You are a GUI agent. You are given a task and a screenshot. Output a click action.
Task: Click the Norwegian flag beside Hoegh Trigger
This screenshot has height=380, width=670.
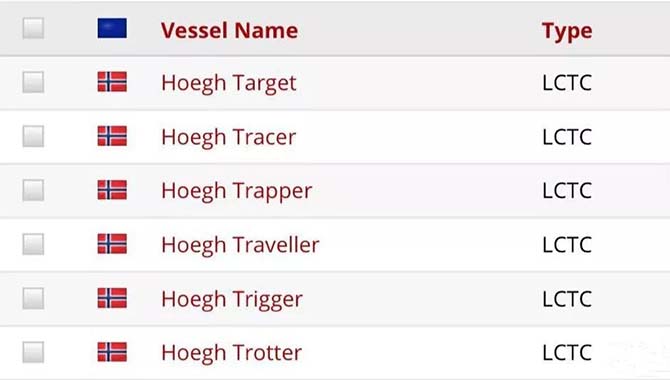112,298
